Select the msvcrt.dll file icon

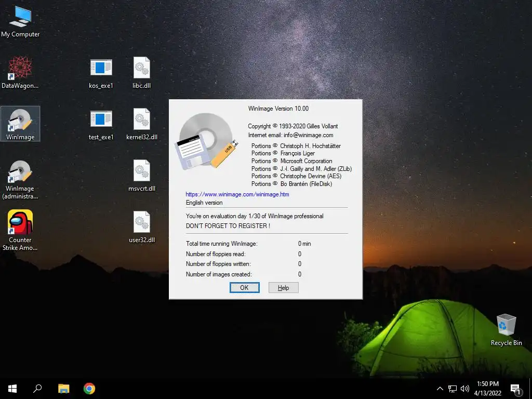pos(141,176)
